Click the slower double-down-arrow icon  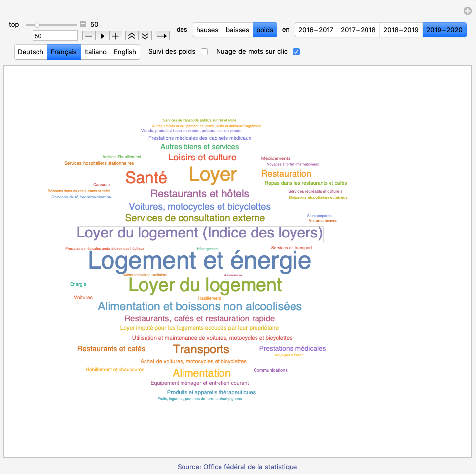(x=145, y=36)
